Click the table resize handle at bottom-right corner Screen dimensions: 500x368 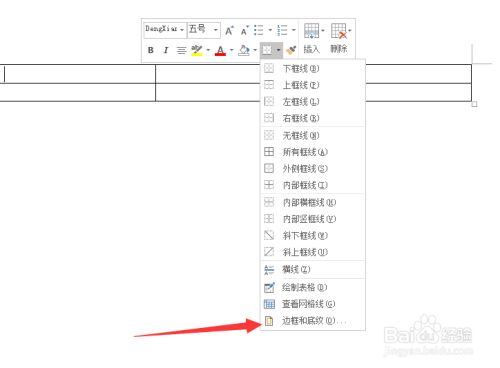pos(474,104)
